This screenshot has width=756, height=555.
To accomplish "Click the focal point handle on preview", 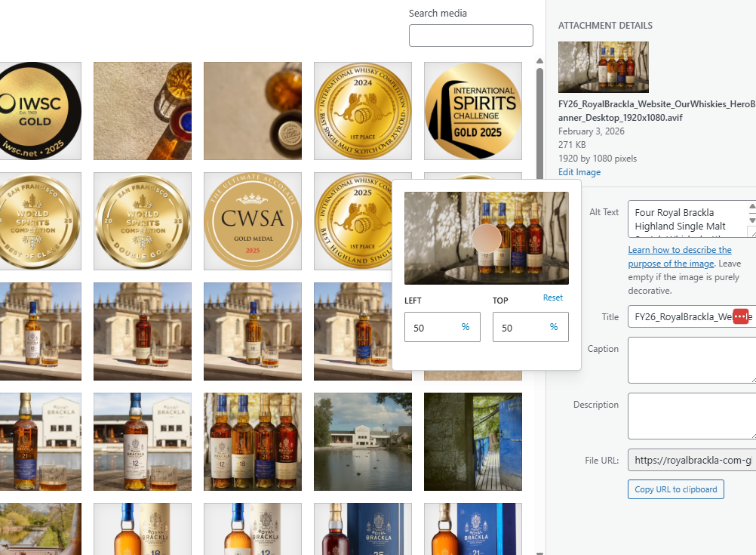I will (487, 238).
